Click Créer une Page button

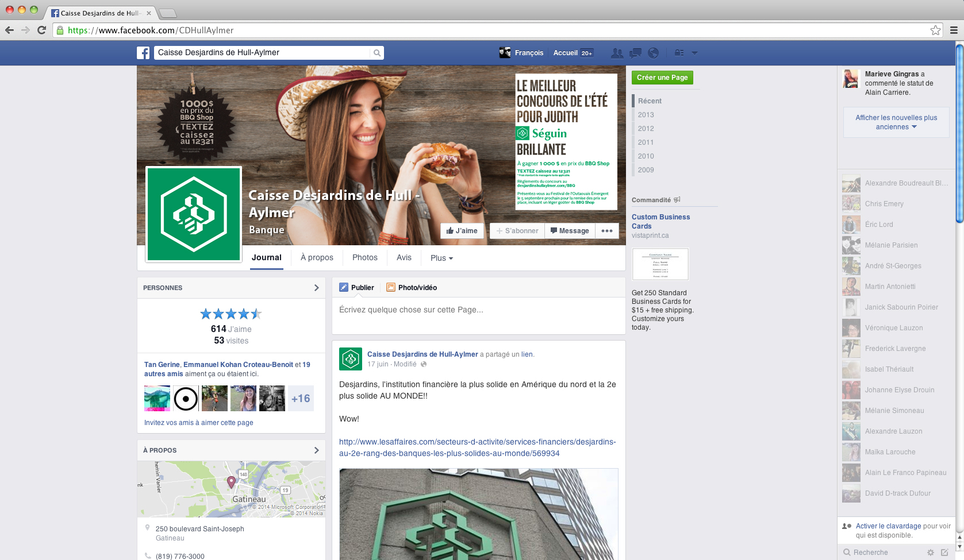(662, 78)
